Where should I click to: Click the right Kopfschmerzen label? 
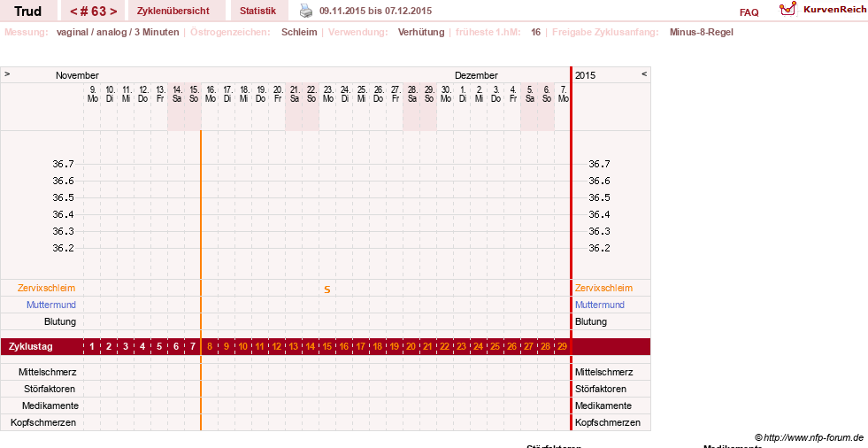pos(608,422)
